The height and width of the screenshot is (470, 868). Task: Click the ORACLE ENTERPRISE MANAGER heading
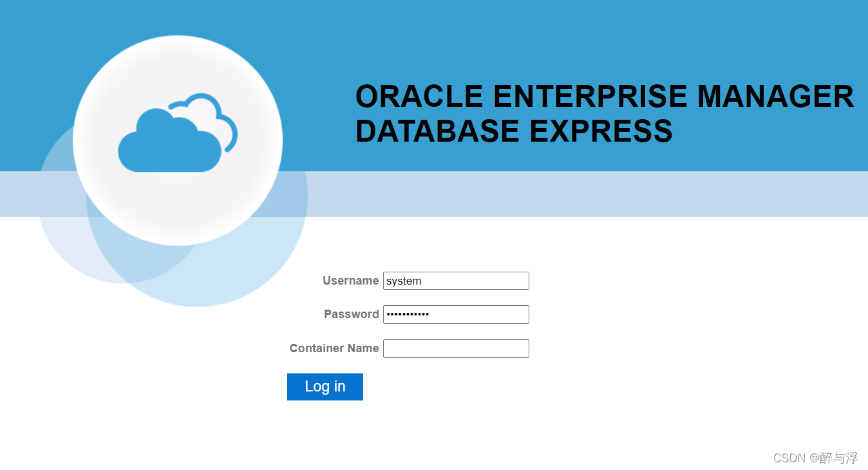pyautogui.click(x=605, y=97)
